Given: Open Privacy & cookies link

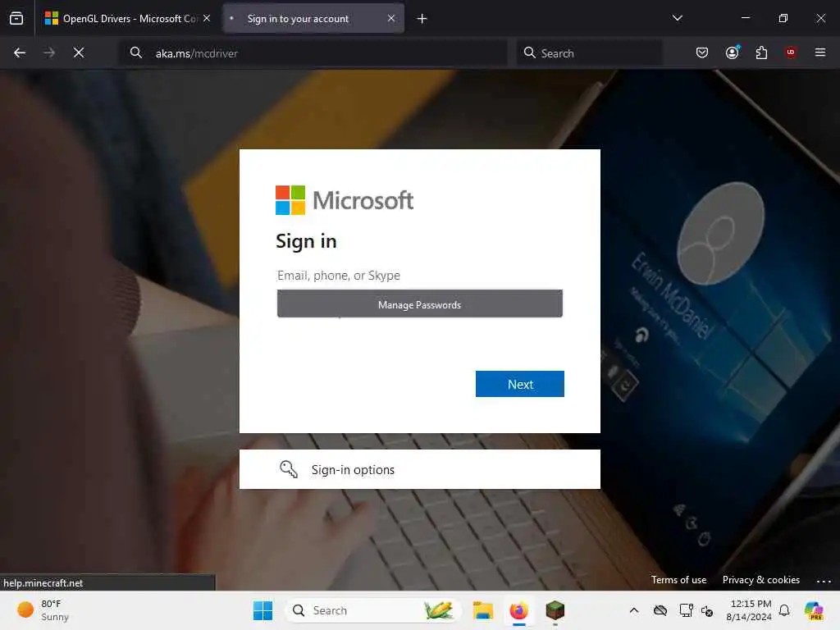Looking at the screenshot, I should pyautogui.click(x=760, y=580).
